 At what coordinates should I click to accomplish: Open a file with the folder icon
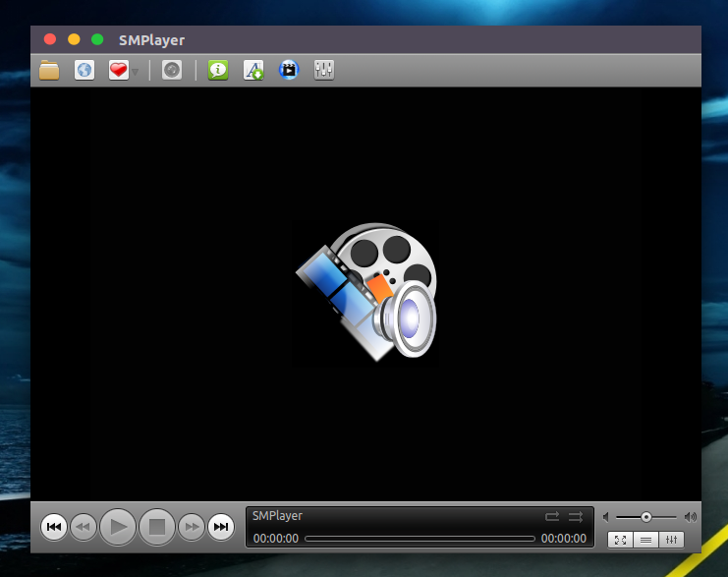click(49, 70)
